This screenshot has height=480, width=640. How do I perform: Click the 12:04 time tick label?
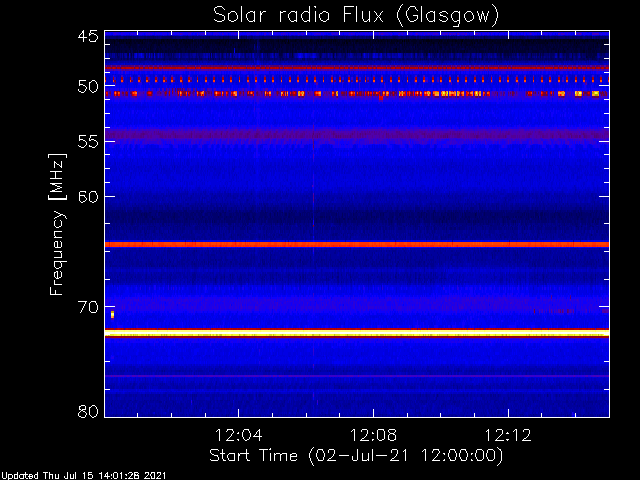[x=238, y=435]
